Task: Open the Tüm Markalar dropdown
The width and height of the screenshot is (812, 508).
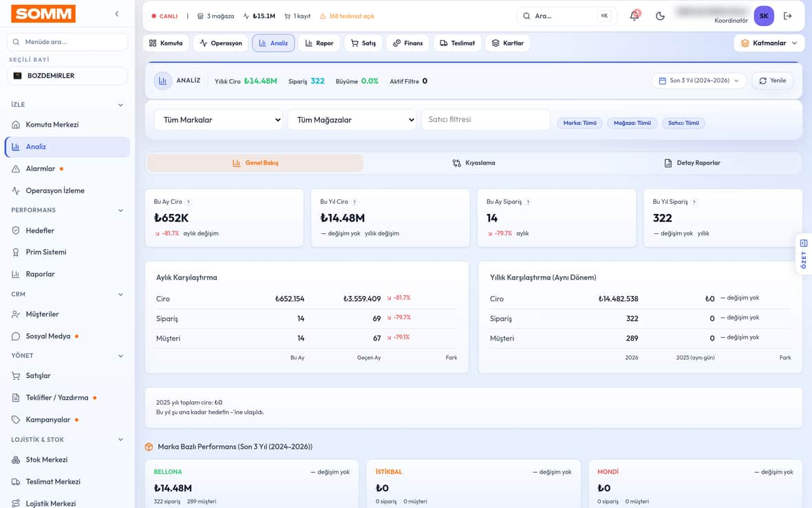Action: 219,120
